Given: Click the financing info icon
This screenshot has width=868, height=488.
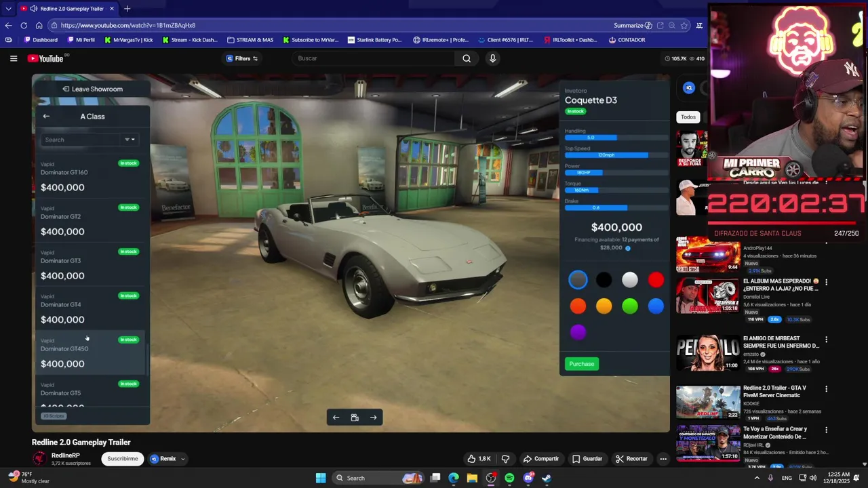Looking at the screenshot, I should [x=627, y=248].
